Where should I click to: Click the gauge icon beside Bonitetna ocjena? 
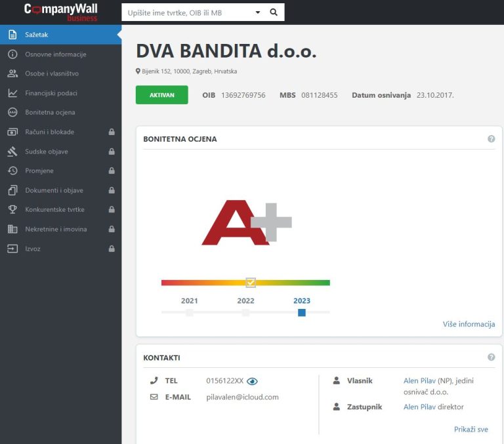pyautogui.click(x=12, y=112)
